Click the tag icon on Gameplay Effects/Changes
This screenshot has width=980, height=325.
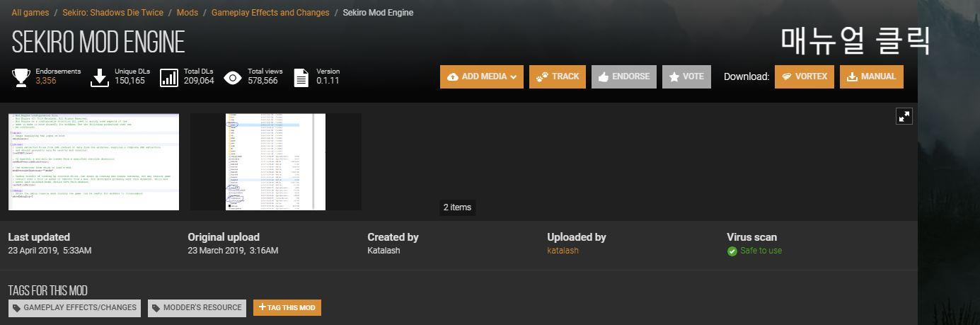17,309
